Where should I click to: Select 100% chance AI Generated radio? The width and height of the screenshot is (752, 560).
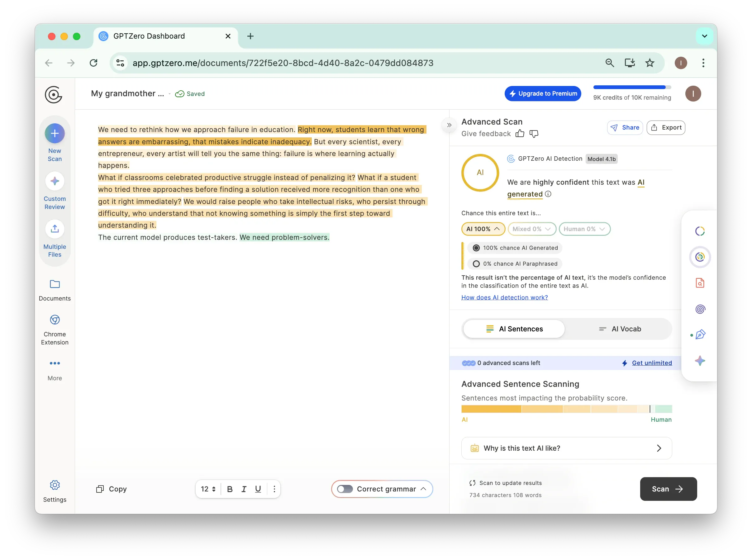coord(476,248)
